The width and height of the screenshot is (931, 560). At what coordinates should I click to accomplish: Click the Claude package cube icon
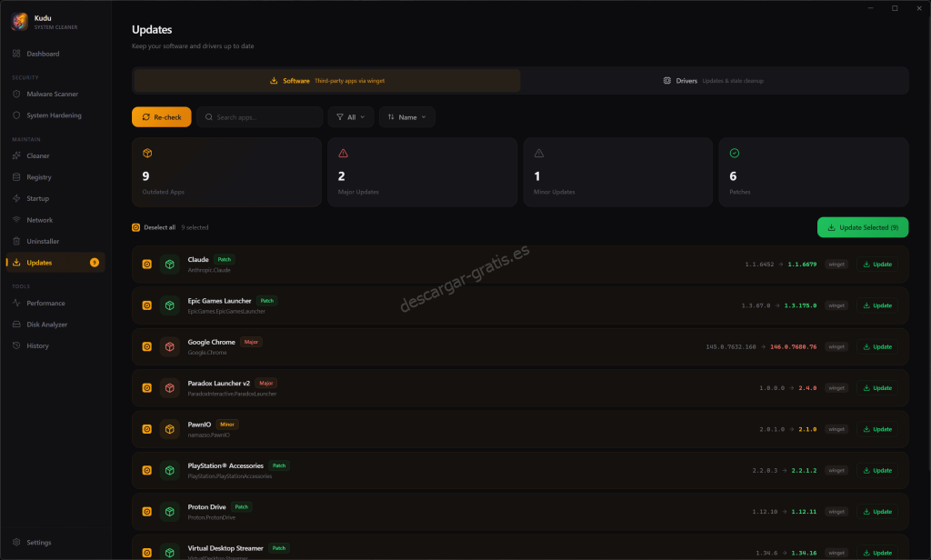[x=170, y=265]
